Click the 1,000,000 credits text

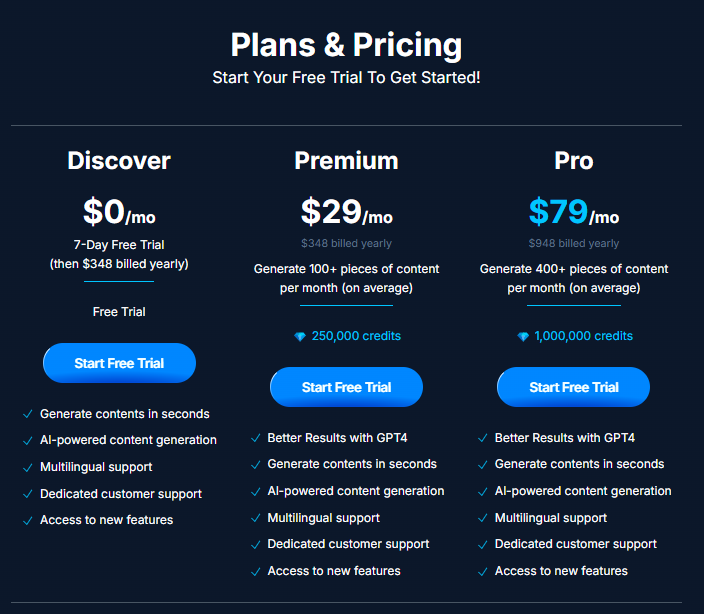click(x=583, y=337)
